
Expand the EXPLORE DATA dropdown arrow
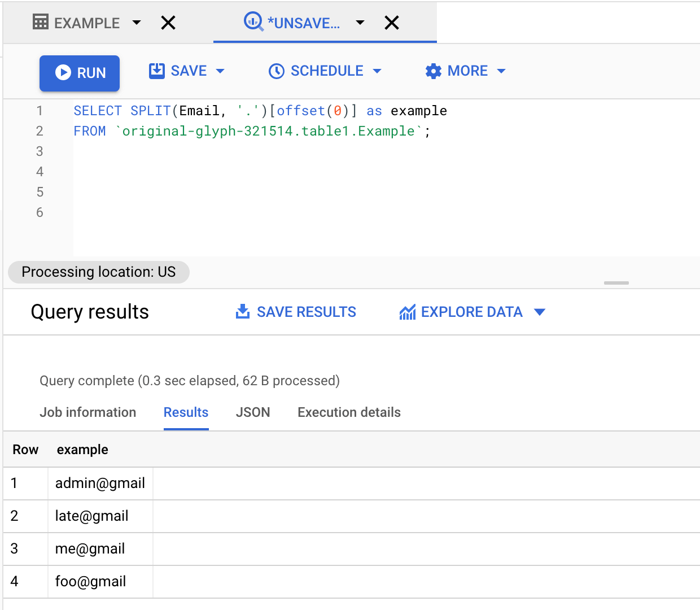point(540,312)
